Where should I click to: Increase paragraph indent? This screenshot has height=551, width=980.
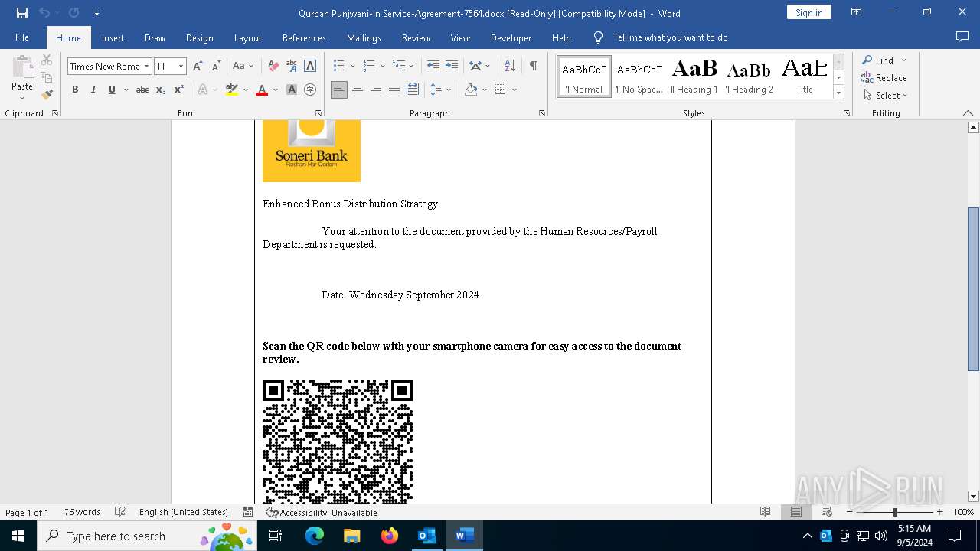coord(452,67)
